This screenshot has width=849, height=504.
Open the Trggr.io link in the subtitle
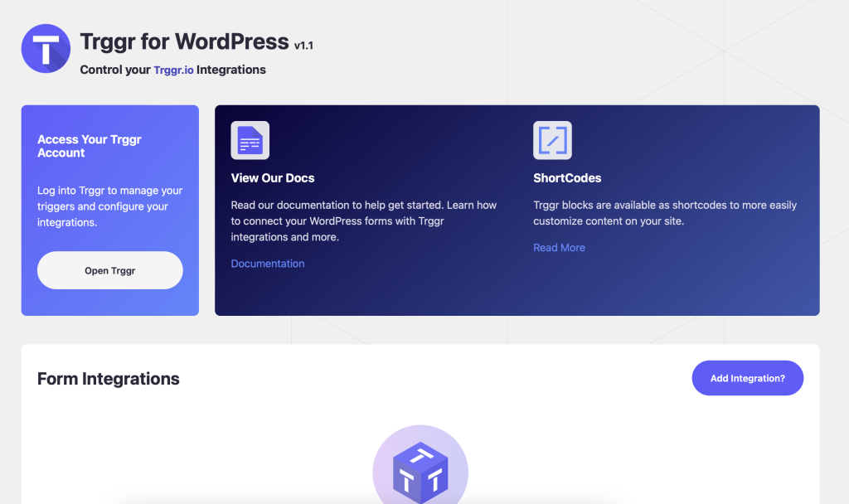pos(173,70)
